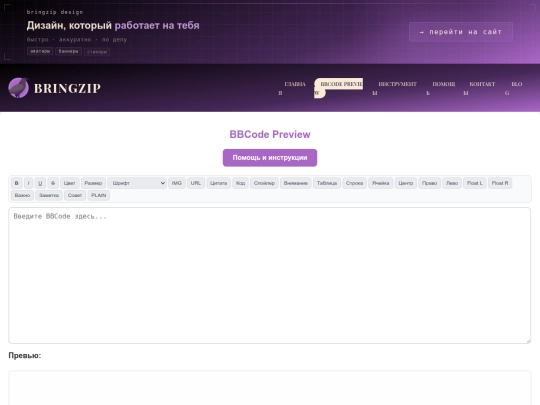Click the перейти на сайт banner button
This screenshot has width=540, height=405.
coord(461,32)
